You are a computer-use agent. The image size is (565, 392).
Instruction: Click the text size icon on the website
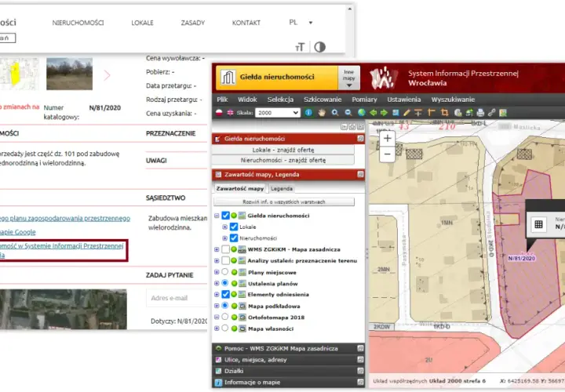pyautogui.click(x=300, y=47)
